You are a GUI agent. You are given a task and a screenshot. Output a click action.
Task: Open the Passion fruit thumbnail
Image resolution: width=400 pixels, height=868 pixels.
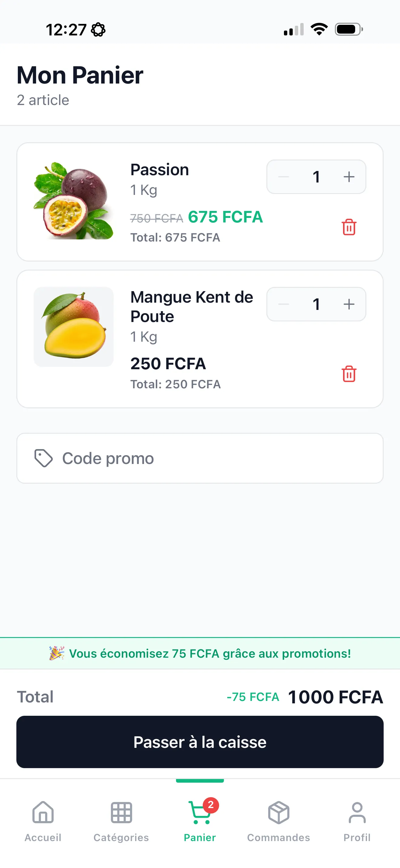point(74,201)
